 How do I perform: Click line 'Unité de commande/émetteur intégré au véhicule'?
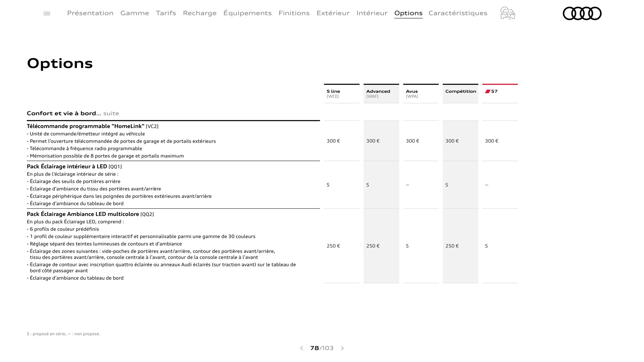[x=86, y=134]
